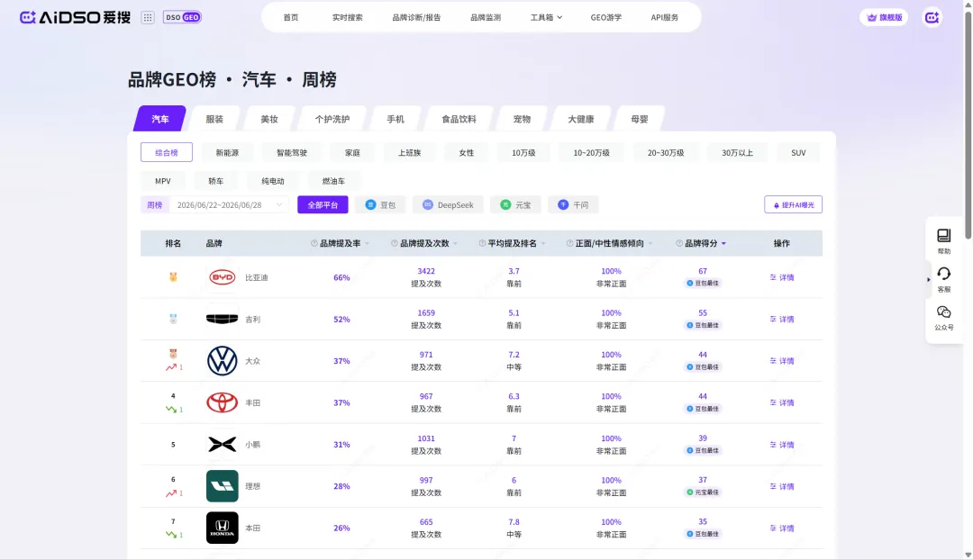The height and width of the screenshot is (560, 973).
Task: Switch to the 手机 category tab
Action: 396,119
